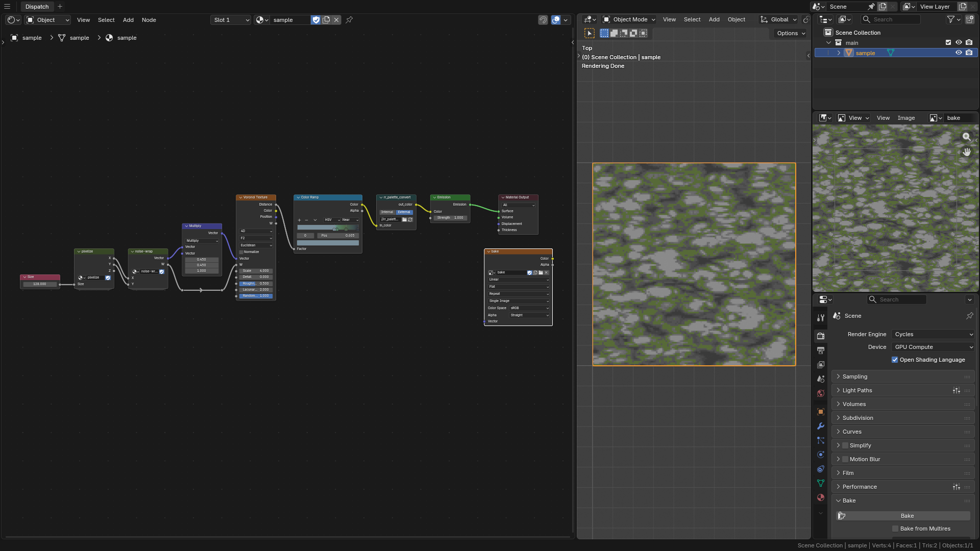This screenshot has height=551, width=980.
Task: Open the Particles properties tab icon
Action: pos(821,440)
